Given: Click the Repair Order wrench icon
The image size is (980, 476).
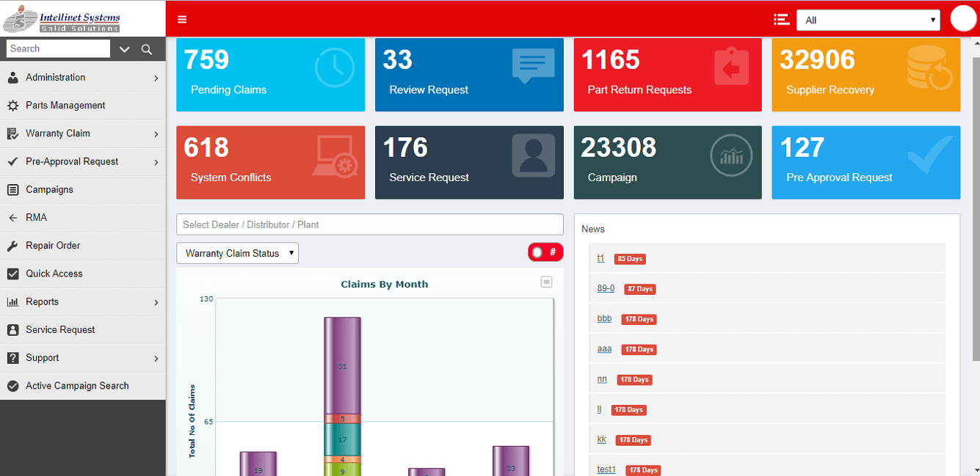Looking at the screenshot, I should coord(12,246).
